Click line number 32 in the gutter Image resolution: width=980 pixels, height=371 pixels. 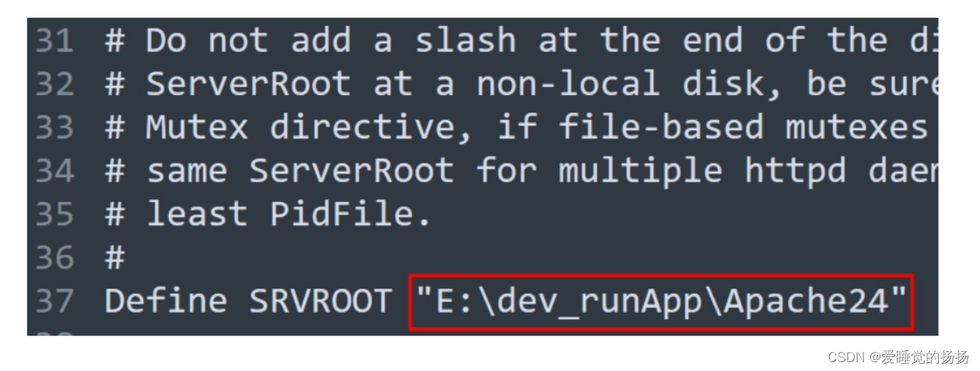click(x=55, y=85)
